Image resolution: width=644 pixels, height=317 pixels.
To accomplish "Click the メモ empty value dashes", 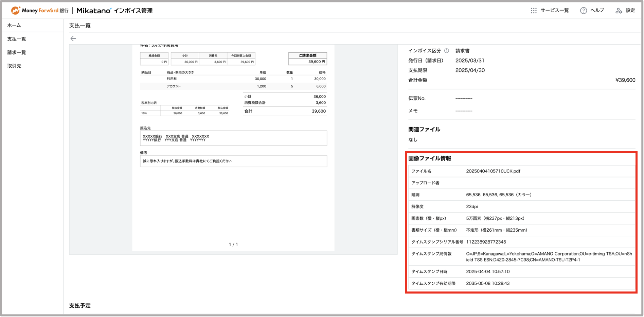I will (x=464, y=111).
